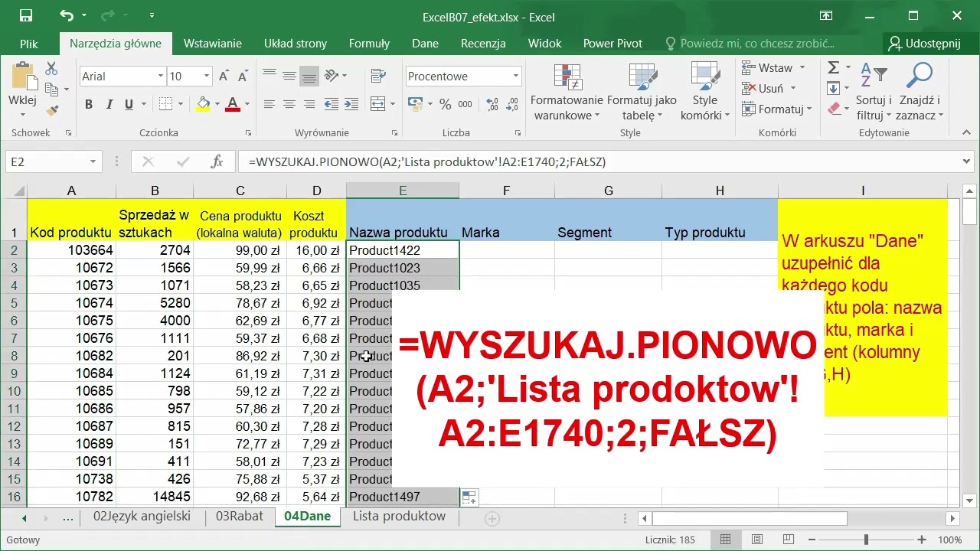Switch to the Dane ribbon tab
The width and height of the screenshot is (980, 551).
click(425, 44)
